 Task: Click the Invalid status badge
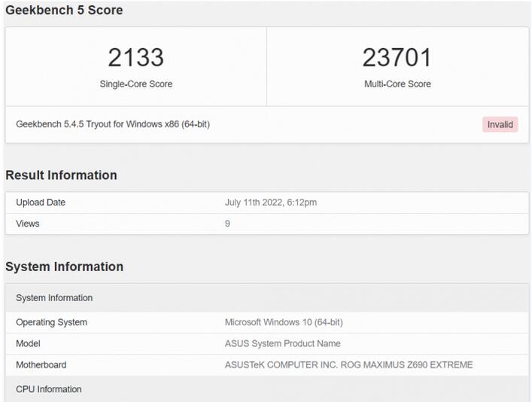coord(500,125)
